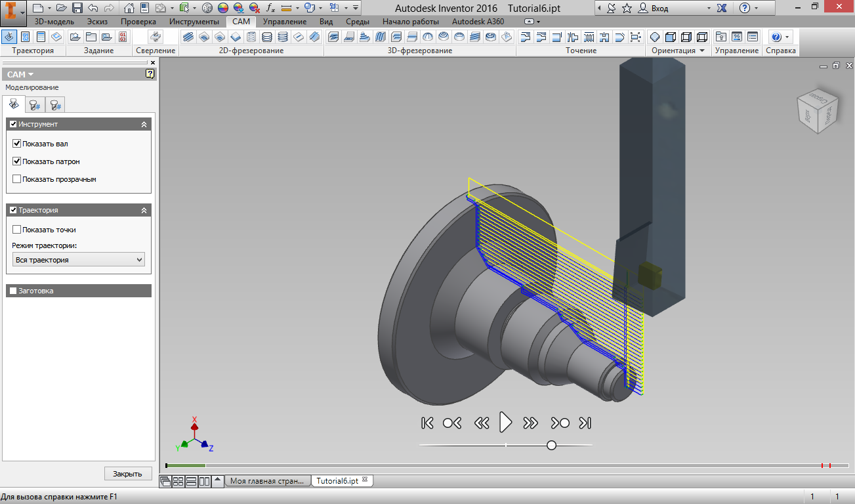Click the cascade windows icon at the bottom
The height and width of the screenshot is (504, 855).
(166, 482)
